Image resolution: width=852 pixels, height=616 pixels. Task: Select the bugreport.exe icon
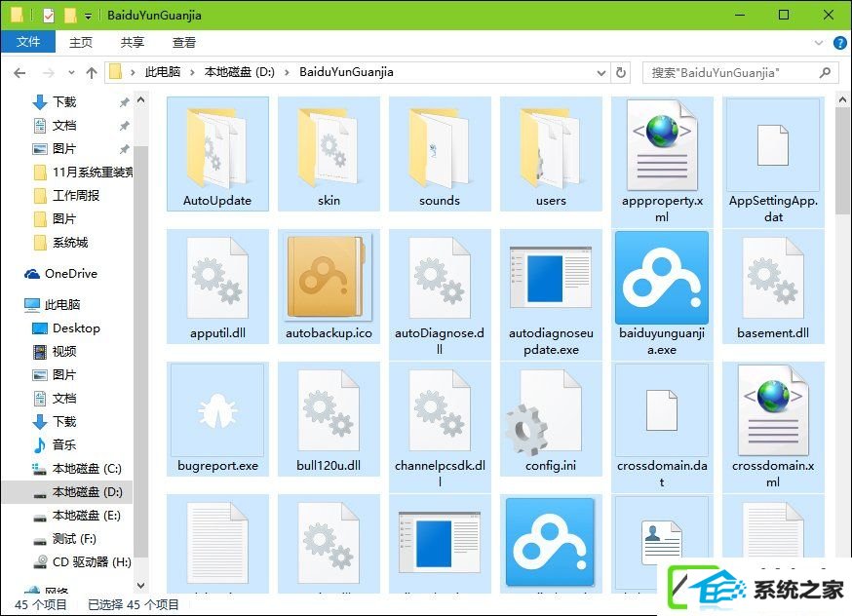(x=217, y=410)
